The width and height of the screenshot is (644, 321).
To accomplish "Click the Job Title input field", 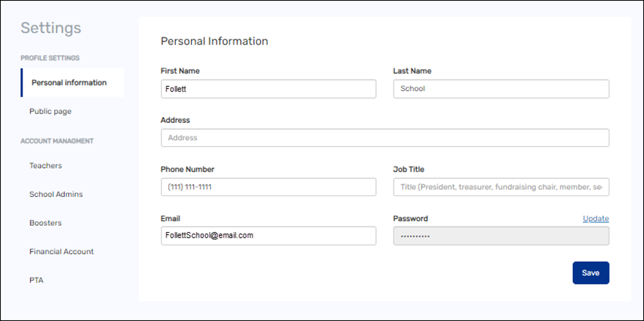I will click(500, 187).
